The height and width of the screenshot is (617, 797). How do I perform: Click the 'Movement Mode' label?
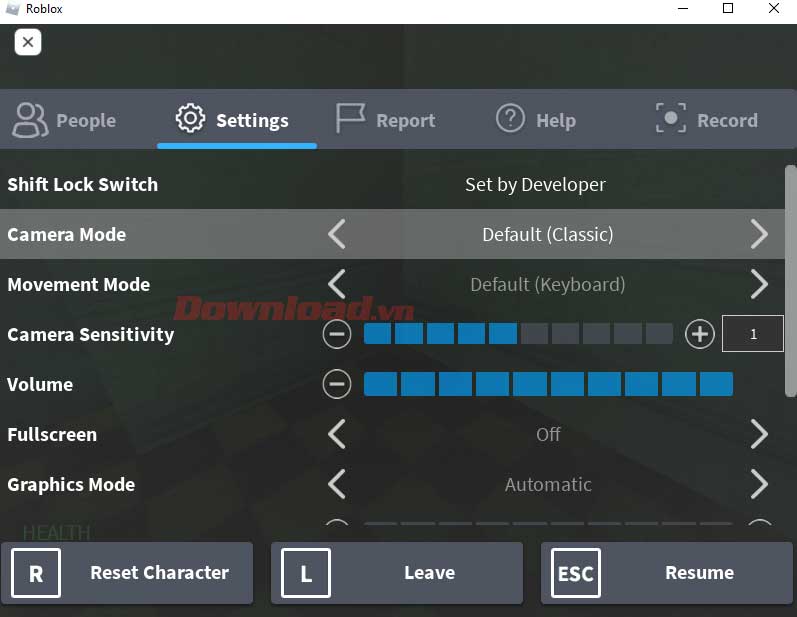(x=79, y=284)
